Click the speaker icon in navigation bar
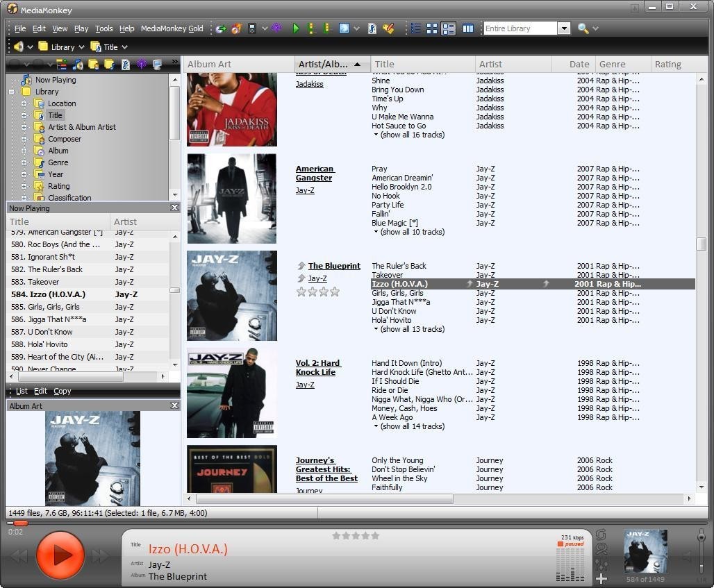Screen dimensions: 714x588 18,47
